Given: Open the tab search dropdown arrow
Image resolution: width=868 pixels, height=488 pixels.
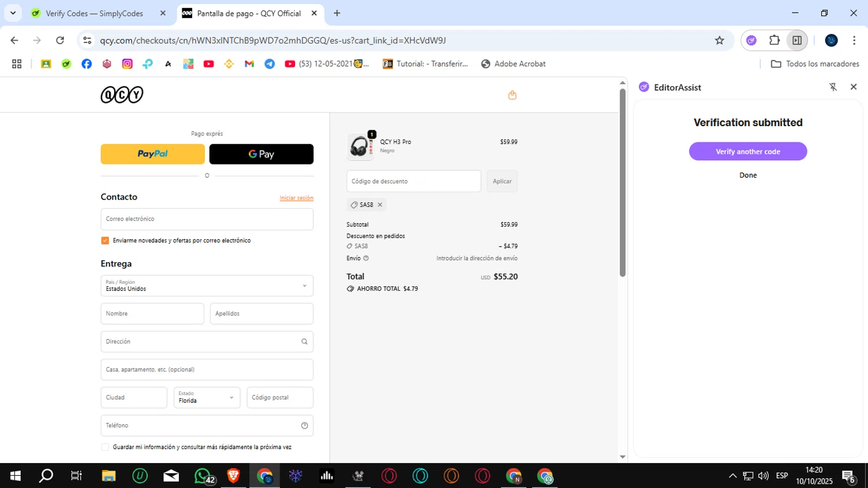Looking at the screenshot, I should [13, 13].
